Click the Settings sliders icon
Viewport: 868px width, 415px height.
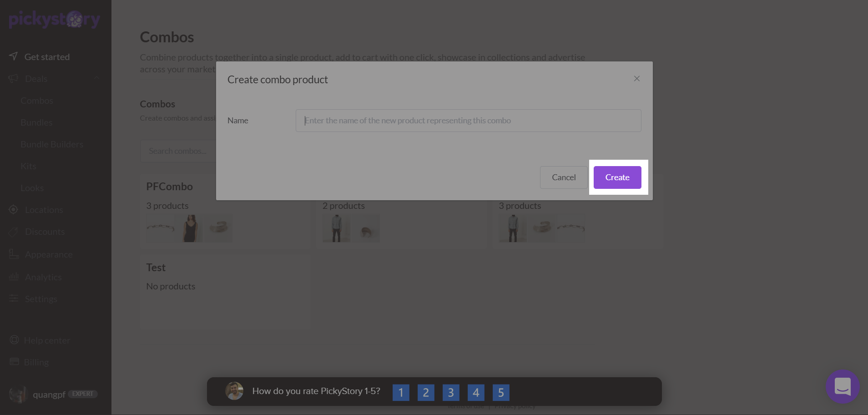[14, 298]
